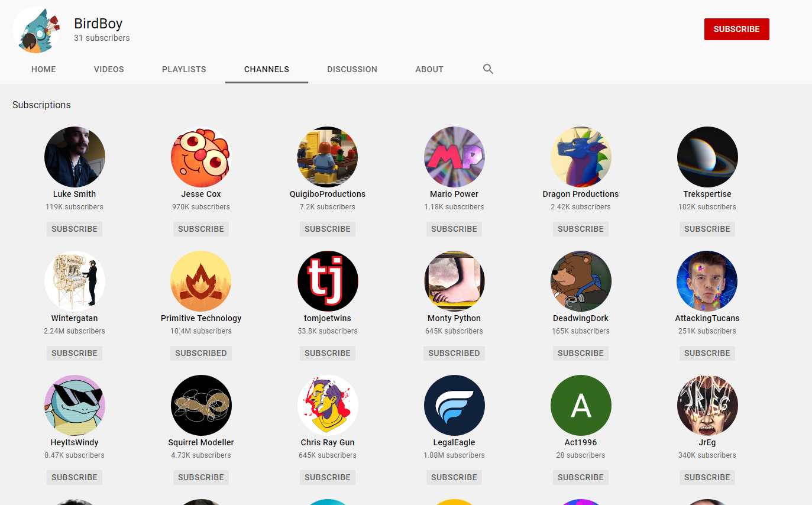Screen dimensions: 812x505
Task: Click '970K subscribers' under Jesse Cox
Action: 201,207
